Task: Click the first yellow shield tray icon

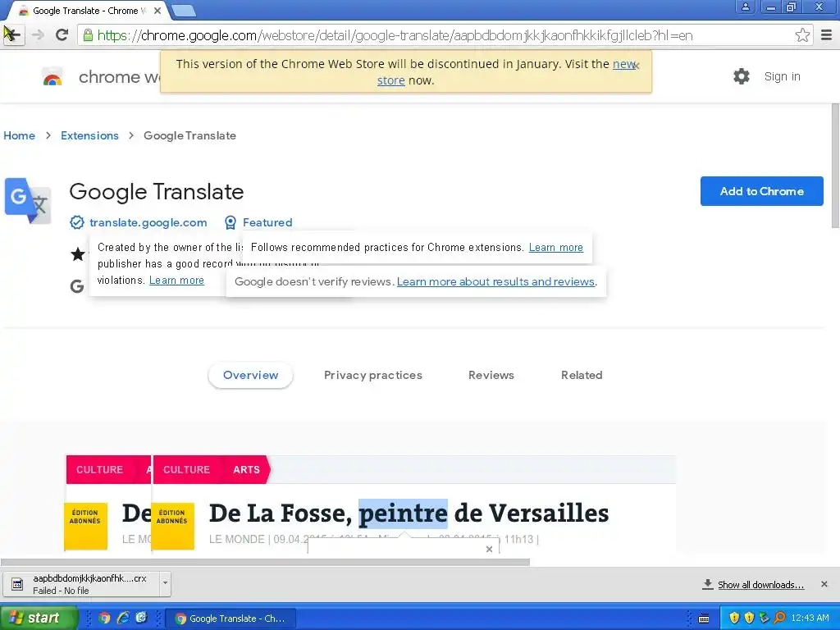Action: pos(734,619)
